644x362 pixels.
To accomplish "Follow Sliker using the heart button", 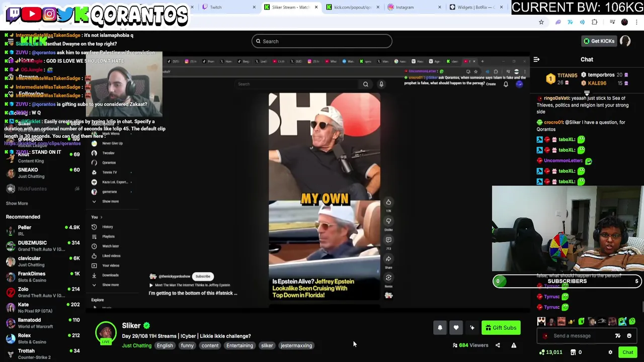I will coord(456,328).
